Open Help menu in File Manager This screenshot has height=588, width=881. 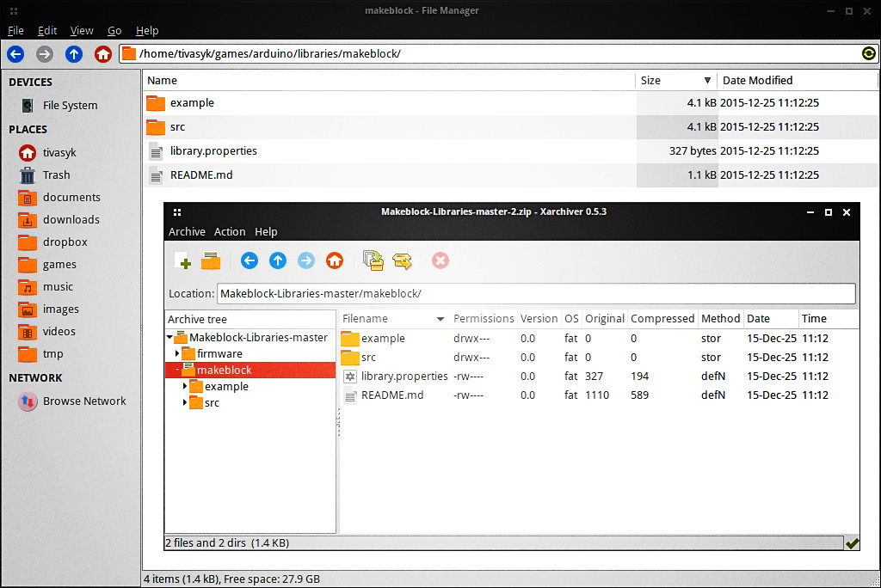pos(147,31)
